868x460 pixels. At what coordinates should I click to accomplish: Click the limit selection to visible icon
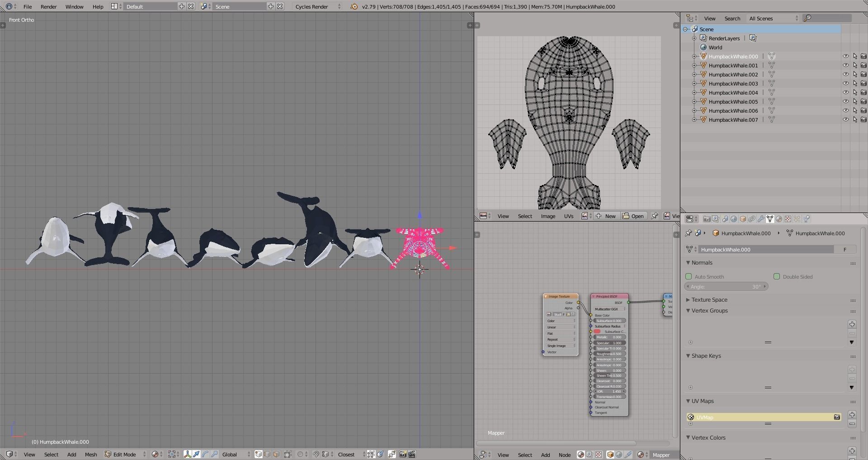(288, 454)
